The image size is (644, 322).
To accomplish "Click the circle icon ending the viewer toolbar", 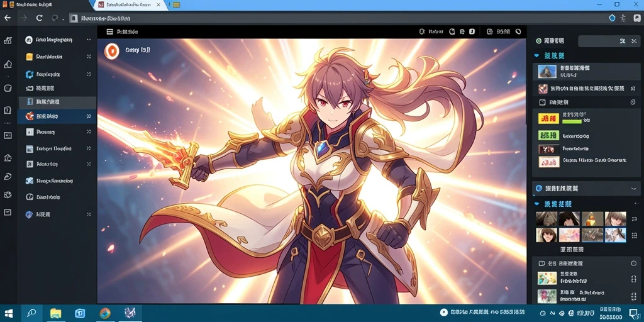I will 518,31.
